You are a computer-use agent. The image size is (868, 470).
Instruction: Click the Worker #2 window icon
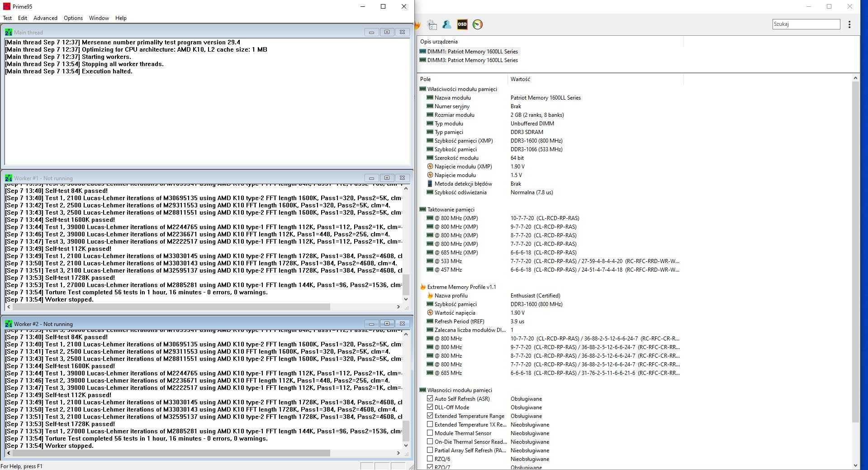pyautogui.click(x=9, y=324)
